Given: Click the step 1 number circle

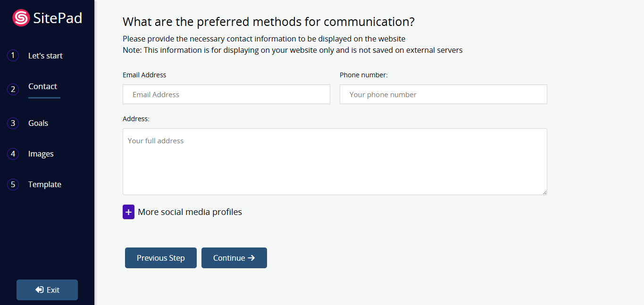Looking at the screenshot, I should 13,56.
